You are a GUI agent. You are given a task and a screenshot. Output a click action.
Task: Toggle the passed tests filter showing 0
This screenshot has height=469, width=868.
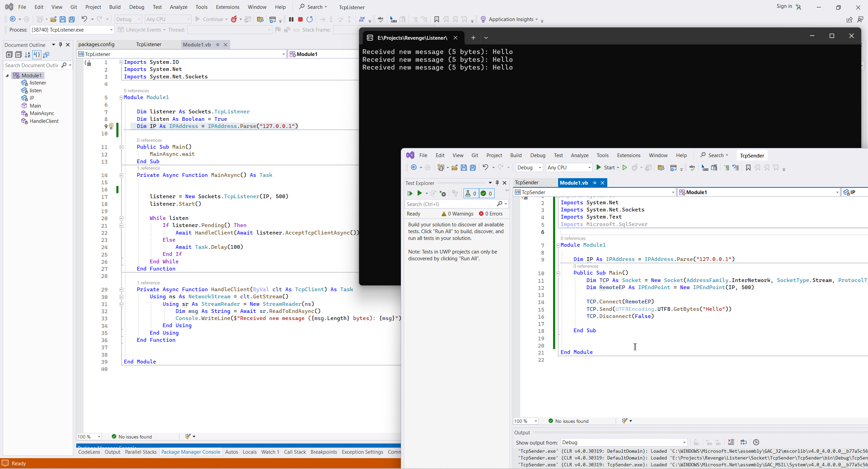click(487, 193)
